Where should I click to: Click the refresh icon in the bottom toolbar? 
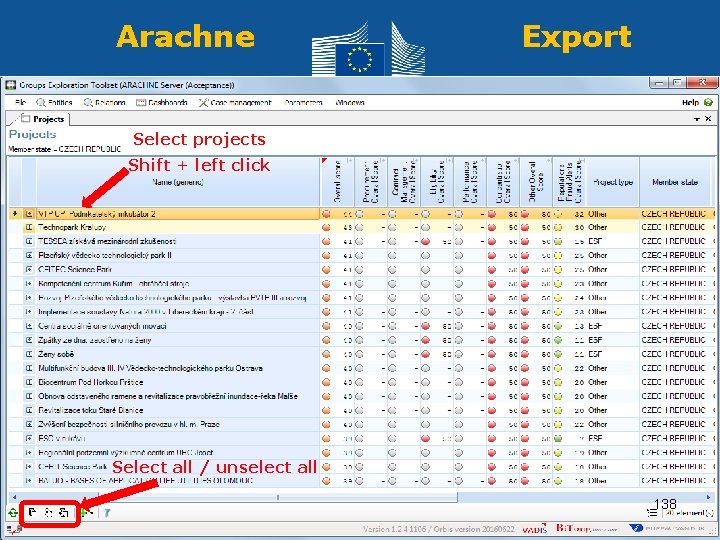click(x=12, y=513)
